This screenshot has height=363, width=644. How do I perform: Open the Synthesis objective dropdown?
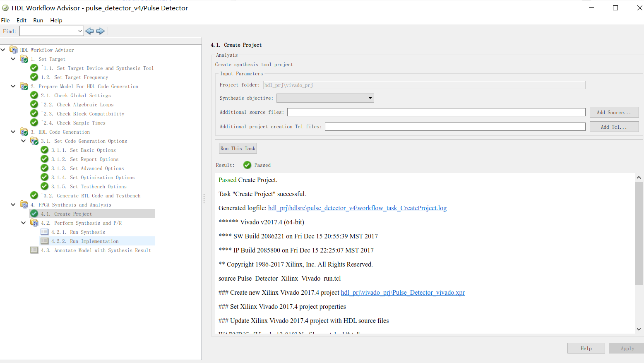370,98
